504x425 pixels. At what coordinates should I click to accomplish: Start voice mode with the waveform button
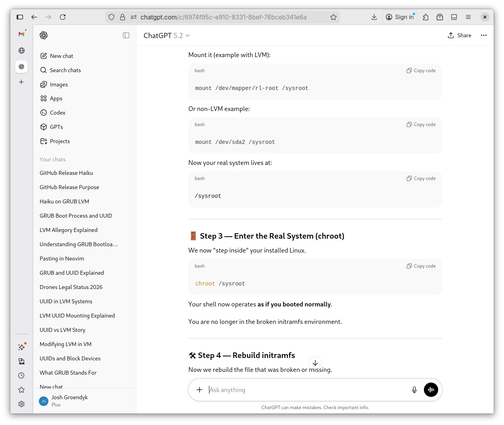(431, 390)
